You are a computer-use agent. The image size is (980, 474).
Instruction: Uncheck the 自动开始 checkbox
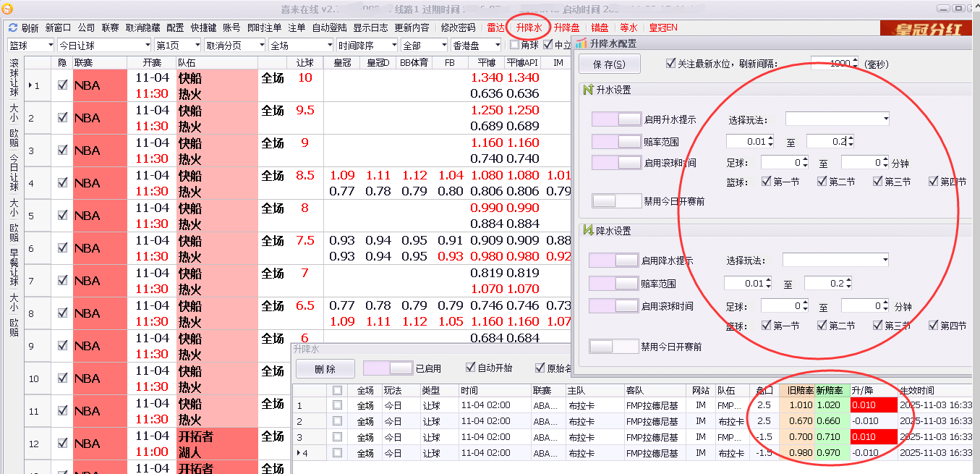click(471, 368)
